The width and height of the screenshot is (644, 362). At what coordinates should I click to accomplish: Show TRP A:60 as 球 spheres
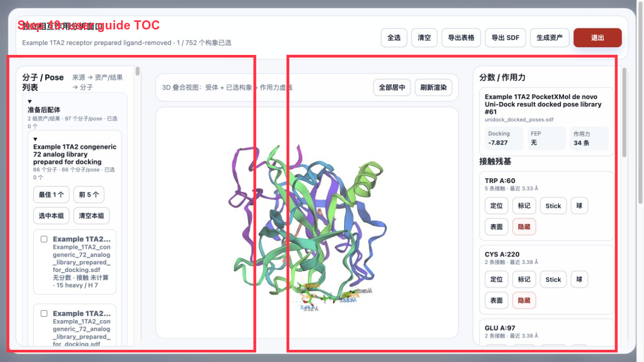click(579, 206)
